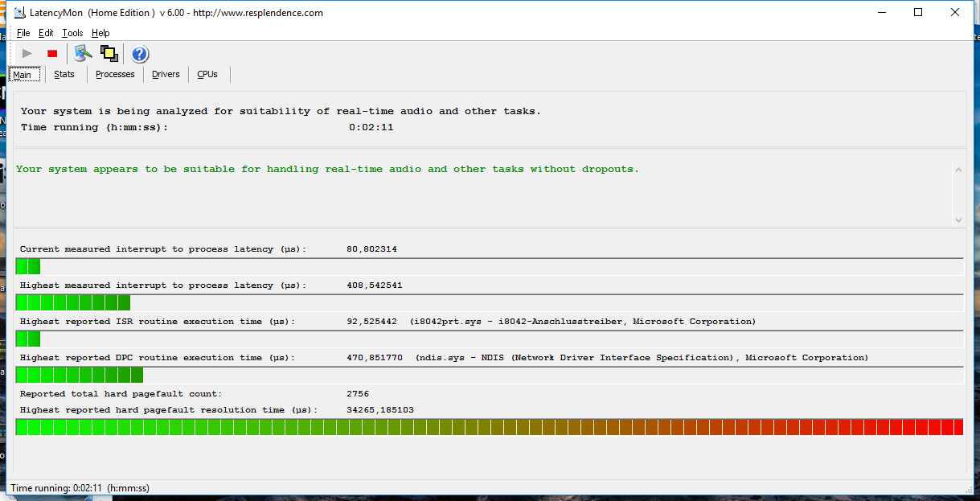Go to the Drivers tab
Image resolution: width=980 pixels, height=501 pixels.
click(166, 75)
